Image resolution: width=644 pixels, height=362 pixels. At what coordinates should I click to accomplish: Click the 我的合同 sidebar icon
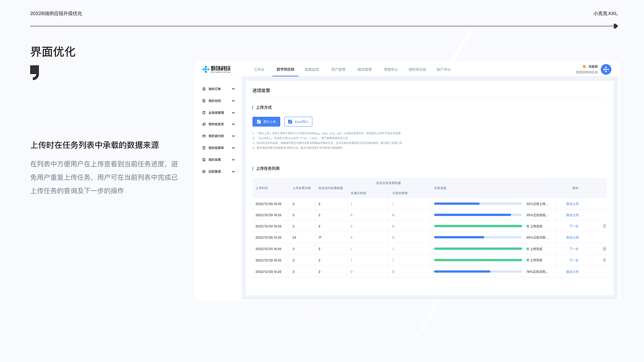(204, 101)
